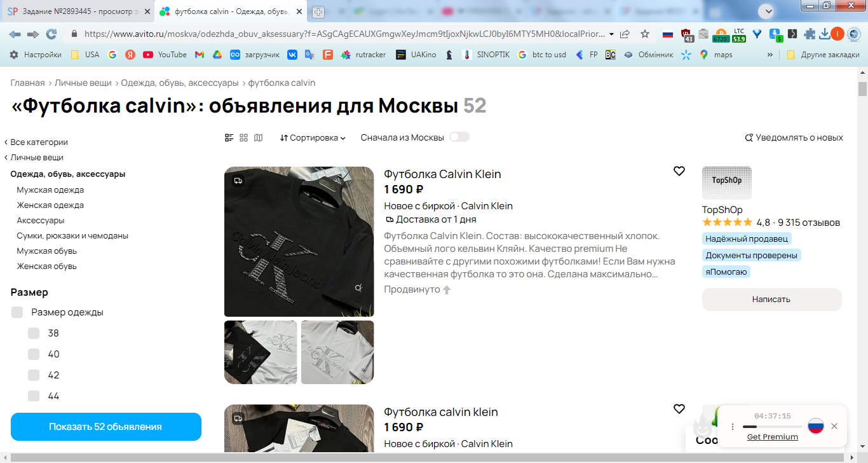Image resolution: width=868 pixels, height=463 pixels.
Task: Open download manager extension with badge 5
Action: (x=775, y=34)
